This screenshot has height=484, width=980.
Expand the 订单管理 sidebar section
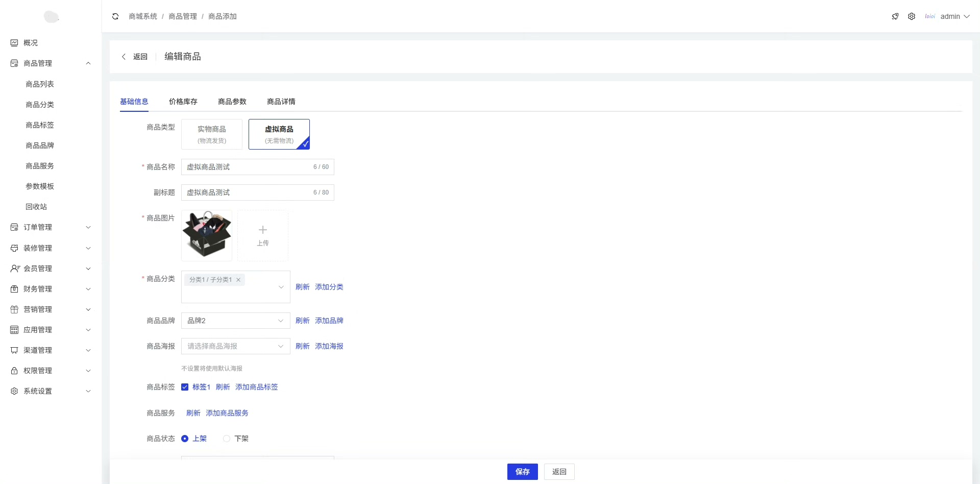click(88, 227)
